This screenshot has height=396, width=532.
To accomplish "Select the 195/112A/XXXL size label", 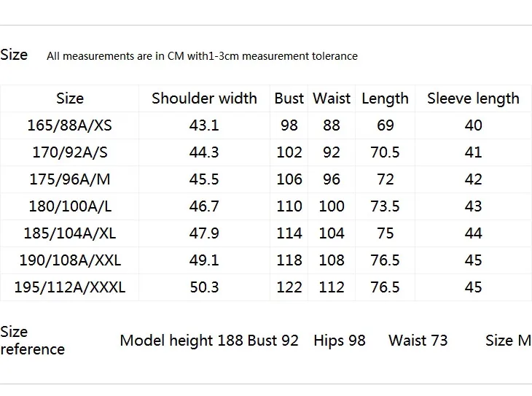I will (x=69, y=287).
